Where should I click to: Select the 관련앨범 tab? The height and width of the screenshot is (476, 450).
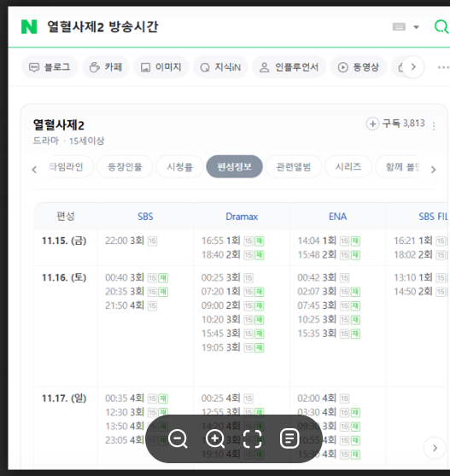click(294, 166)
